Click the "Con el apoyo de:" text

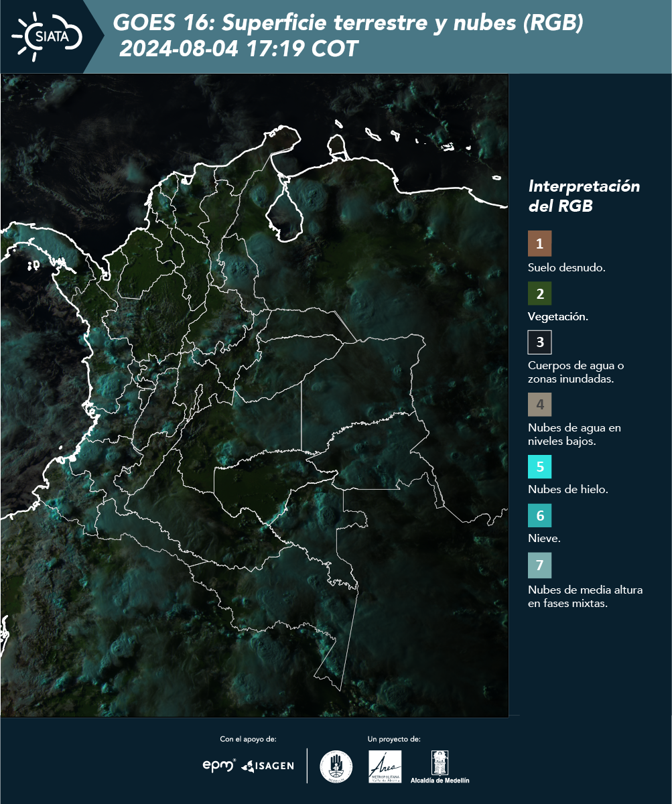coord(248,739)
